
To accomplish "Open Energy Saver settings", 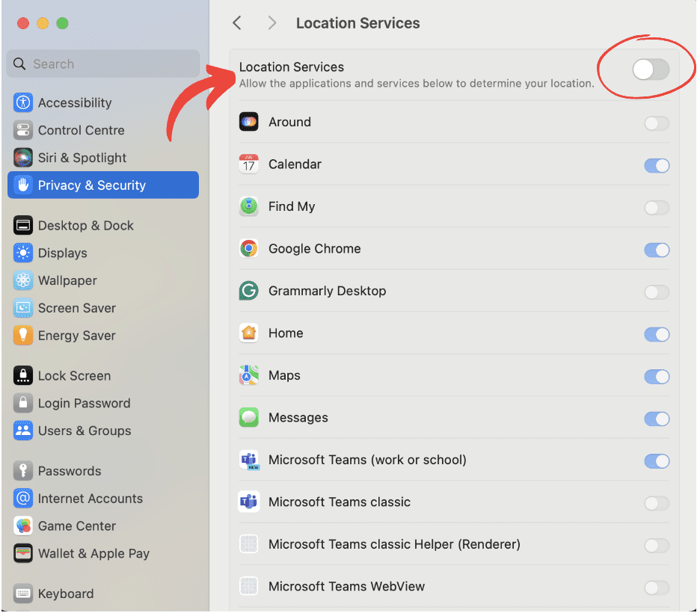I will click(x=103, y=336).
